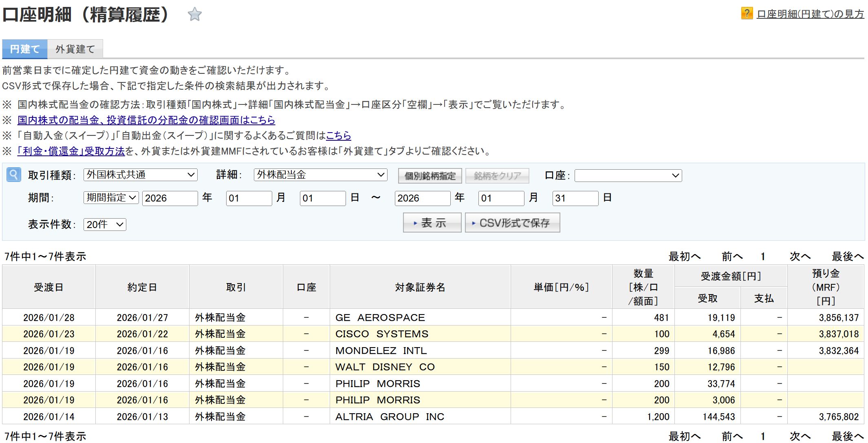Click the CSV形式で保存 button

pos(512,223)
